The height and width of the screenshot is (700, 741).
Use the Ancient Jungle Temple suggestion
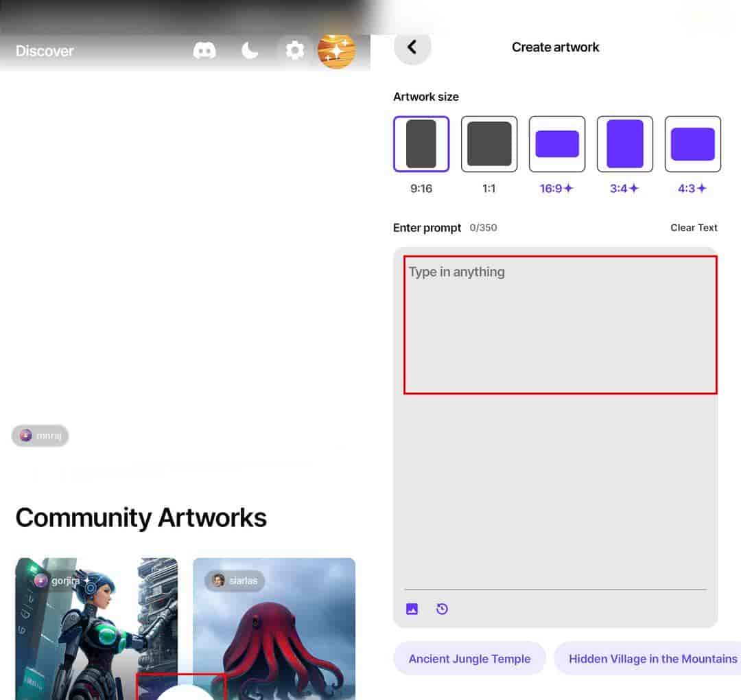[x=469, y=658]
